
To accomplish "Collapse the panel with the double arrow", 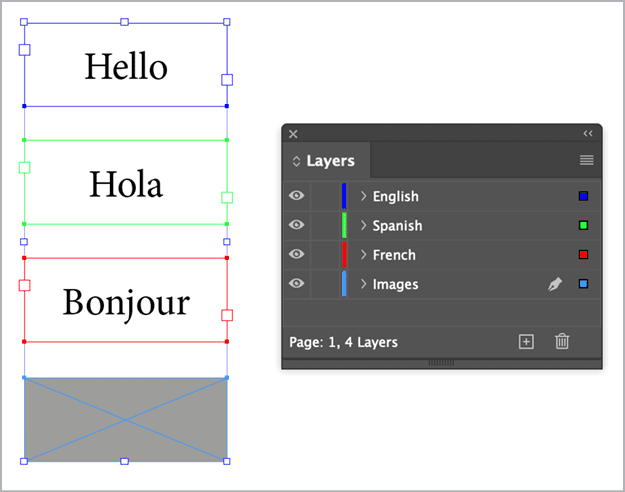I will pyautogui.click(x=588, y=134).
